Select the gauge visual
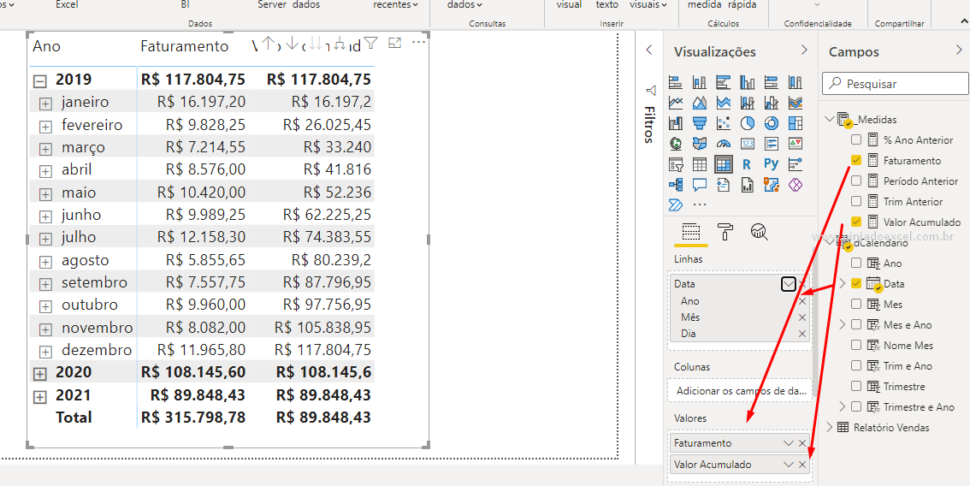Screen dimensions: 970x486 tap(723, 143)
